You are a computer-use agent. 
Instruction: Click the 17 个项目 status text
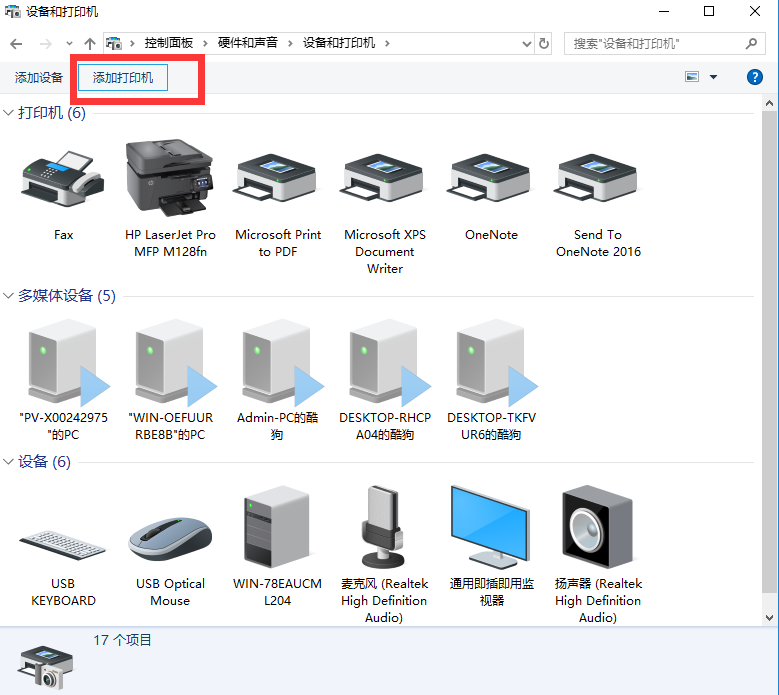tap(122, 640)
